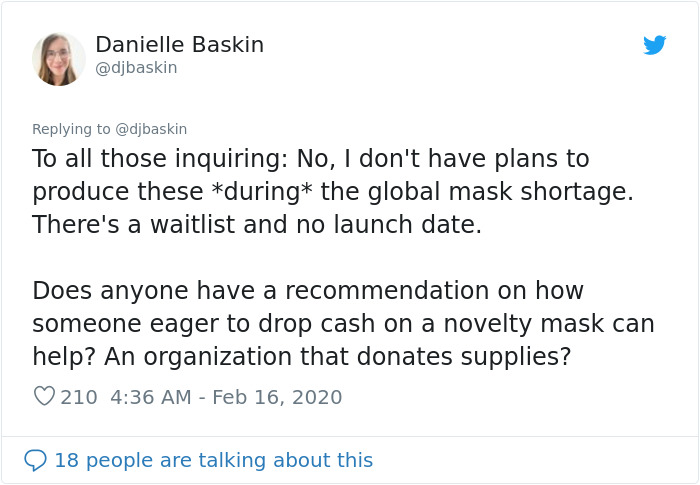
Task: Like the tweet with the heart icon
Action: pyautogui.click(x=44, y=396)
